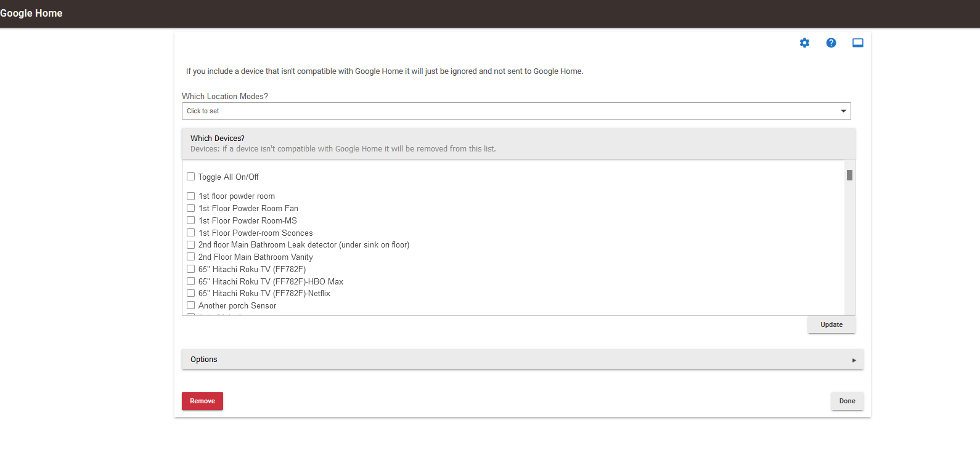This screenshot has height=463, width=980.
Task: Check 2nd floor Main Bathroom Leak detector
Action: [190, 244]
